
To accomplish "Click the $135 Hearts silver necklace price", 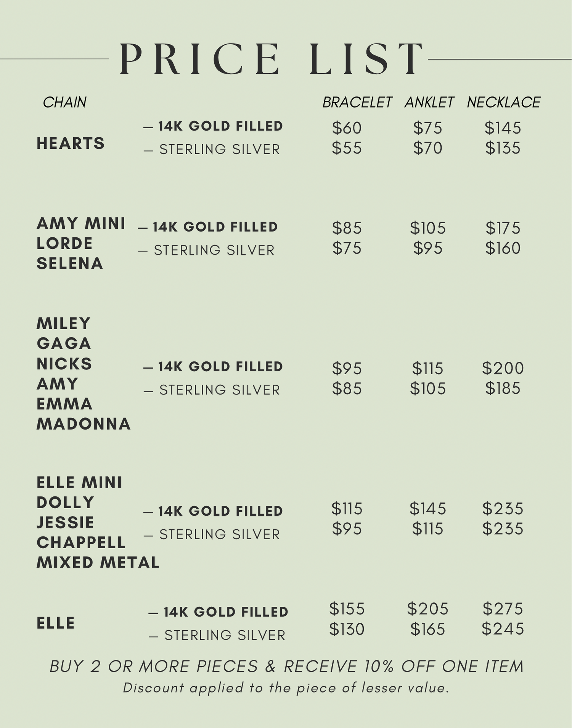I will click(503, 148).
